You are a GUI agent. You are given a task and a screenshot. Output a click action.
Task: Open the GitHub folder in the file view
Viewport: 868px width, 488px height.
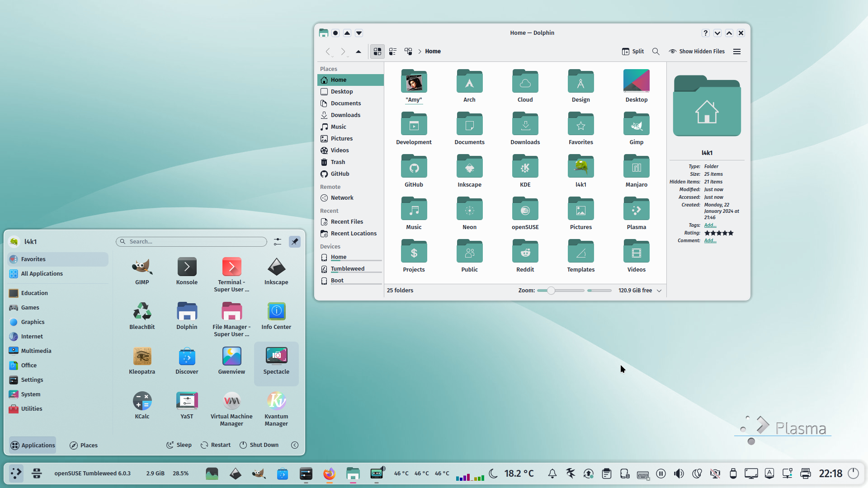414,171
